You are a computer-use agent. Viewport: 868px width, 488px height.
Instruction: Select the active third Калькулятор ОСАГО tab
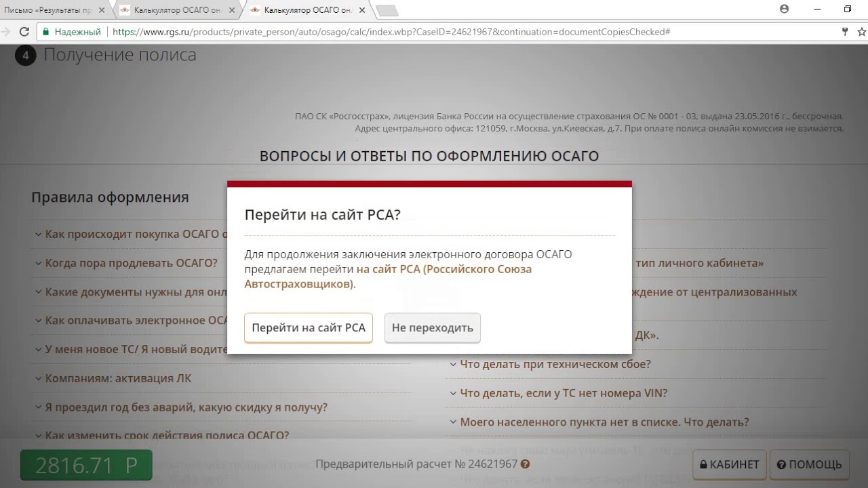[307, 9]
